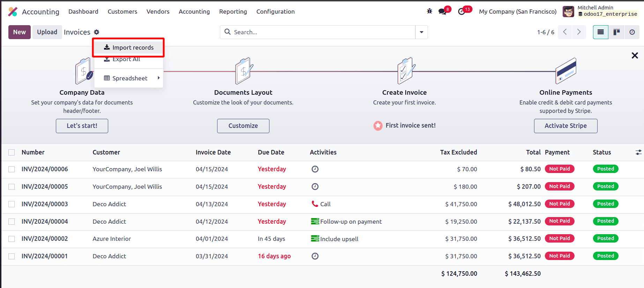This screenshot has width=644, height=288.
Task: Click the Accounting app logo icon
Action: (x=13, y=12)
